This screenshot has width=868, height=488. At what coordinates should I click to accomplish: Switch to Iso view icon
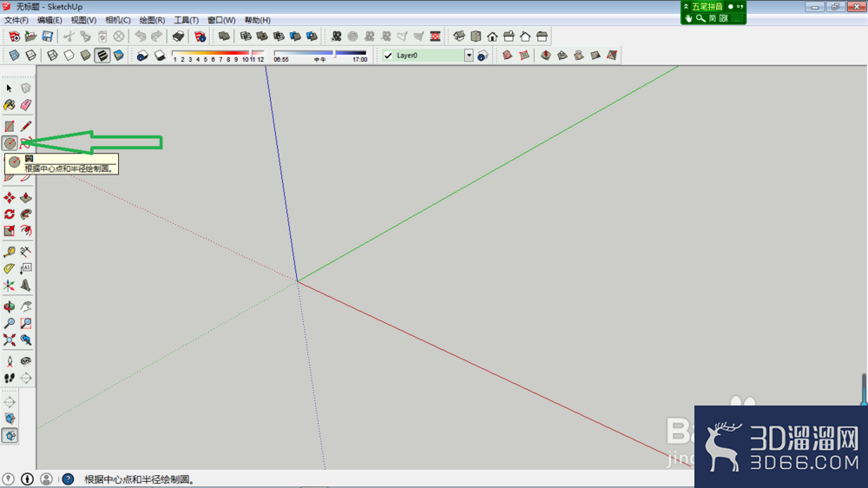pyautogui.click(x=459, y=36)
